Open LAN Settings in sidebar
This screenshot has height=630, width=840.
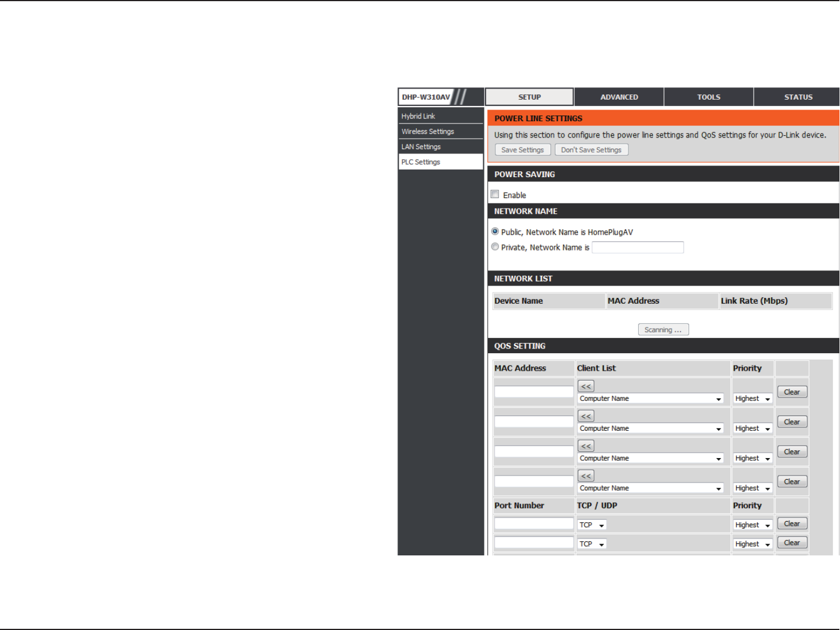coord(441,146)
